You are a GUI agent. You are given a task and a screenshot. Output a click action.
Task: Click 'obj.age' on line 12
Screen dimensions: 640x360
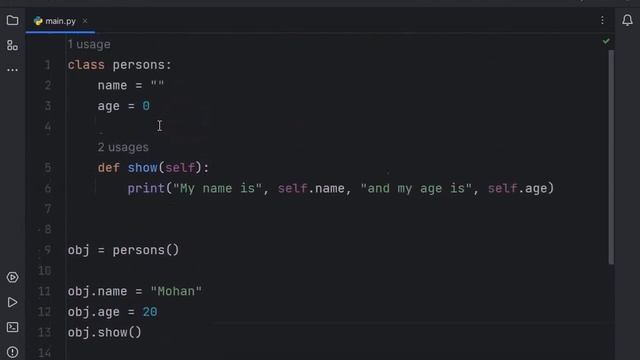(x=94, y=312)
